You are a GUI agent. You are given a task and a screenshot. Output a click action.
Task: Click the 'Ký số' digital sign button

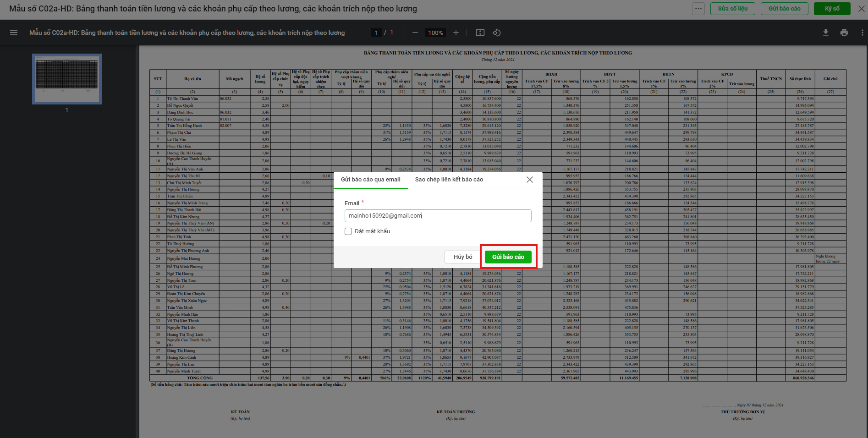[x=832, y=9]
